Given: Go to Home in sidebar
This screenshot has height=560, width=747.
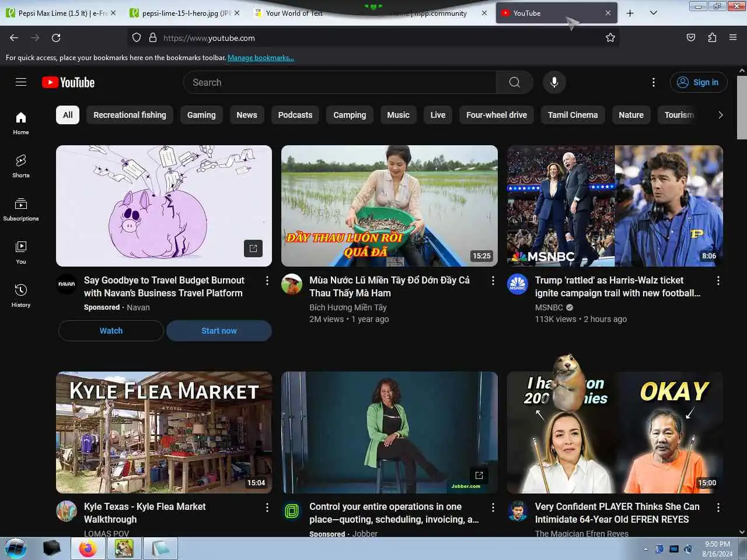Looking at the screenshot, I should [x=21, y=123].
